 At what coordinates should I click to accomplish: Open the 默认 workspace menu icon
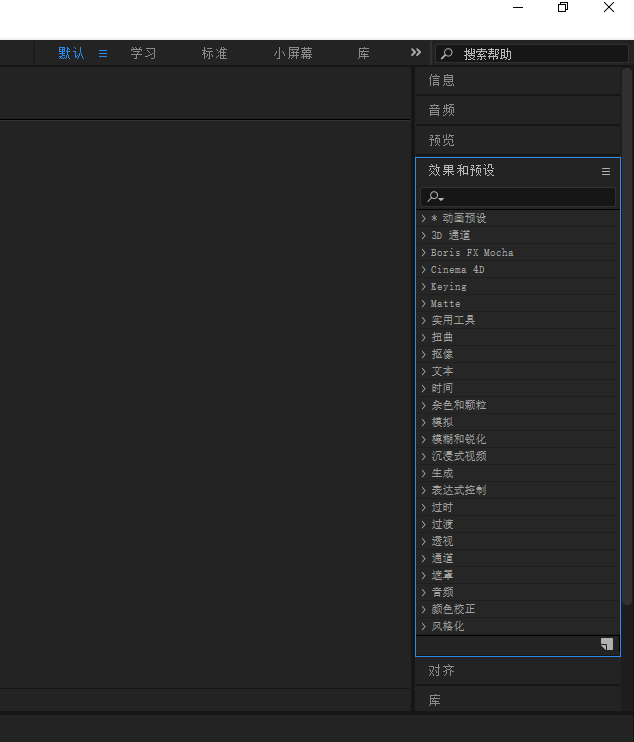tap(103, 53)
